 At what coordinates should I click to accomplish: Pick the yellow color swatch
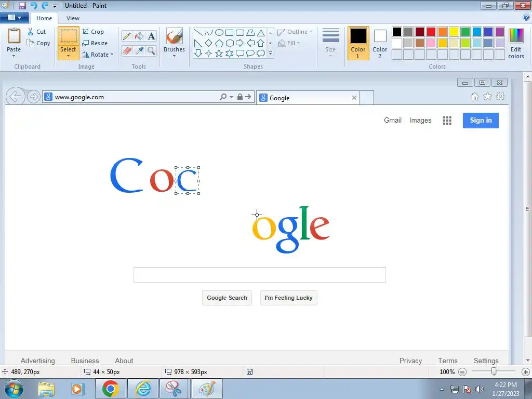tap(454, 32)
